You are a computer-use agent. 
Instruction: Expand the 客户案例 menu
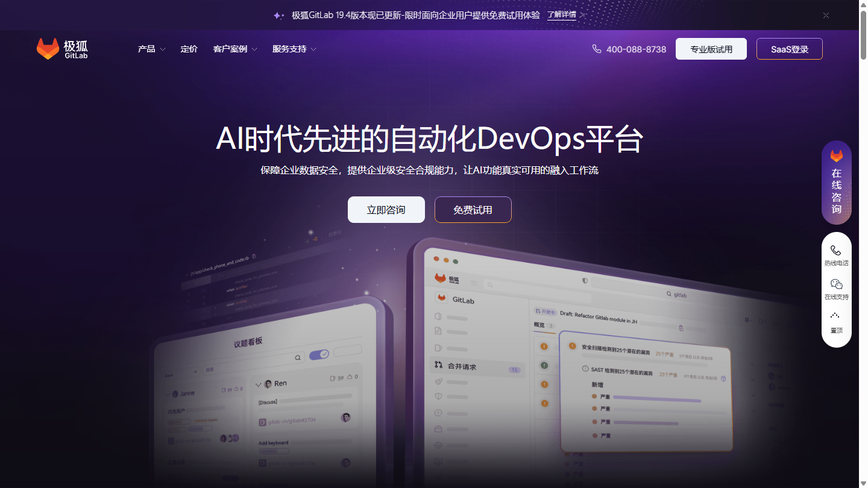[235, 49]
